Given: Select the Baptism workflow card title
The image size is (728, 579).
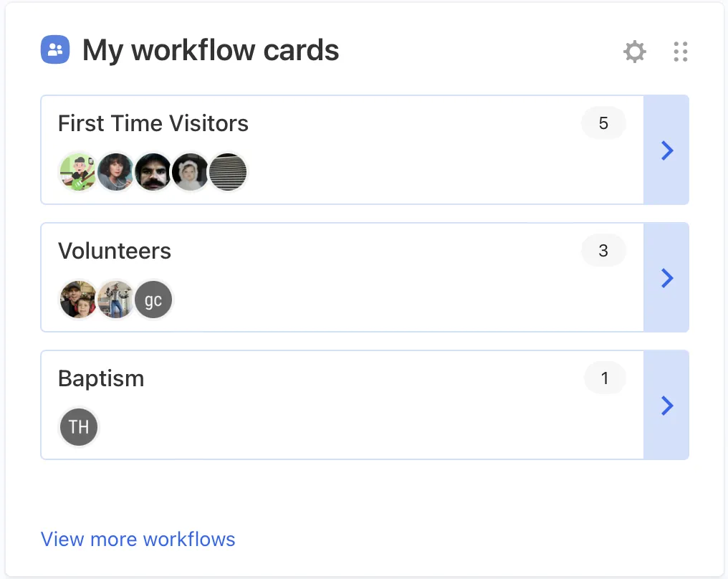Looking at the screenshot, I should [101, 378].
